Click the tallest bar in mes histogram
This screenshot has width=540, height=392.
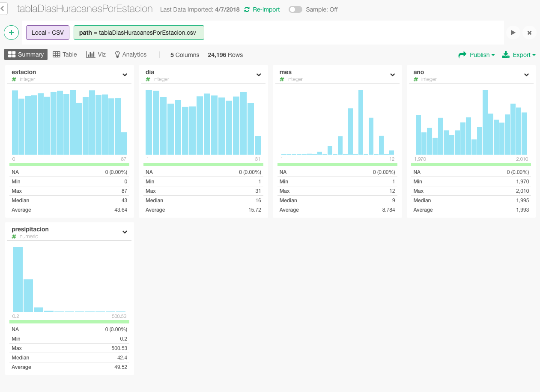pos(361,122)
